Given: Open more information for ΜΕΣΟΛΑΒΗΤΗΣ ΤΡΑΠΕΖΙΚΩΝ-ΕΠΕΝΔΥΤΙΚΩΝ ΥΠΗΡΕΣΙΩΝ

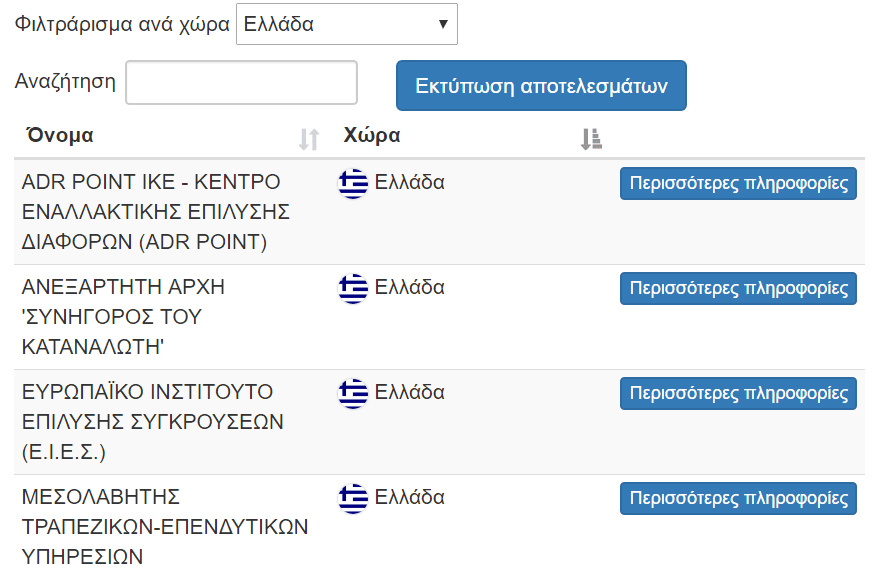Looking at the screenshot, I should [x=738, y=498].
